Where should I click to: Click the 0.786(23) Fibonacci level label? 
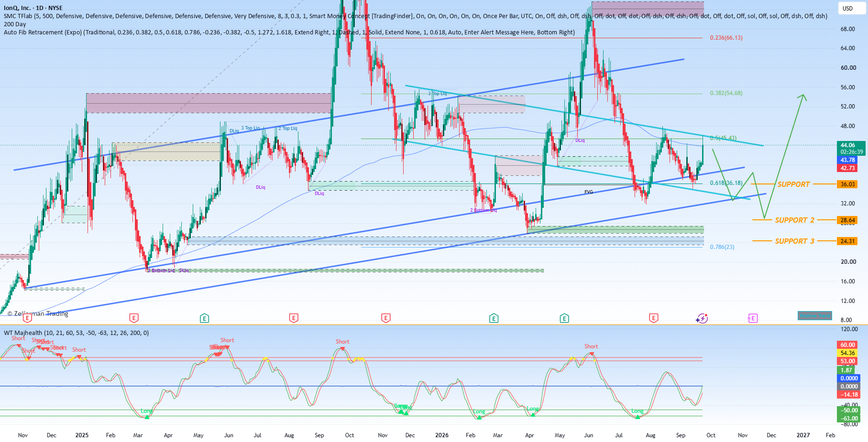722,247
